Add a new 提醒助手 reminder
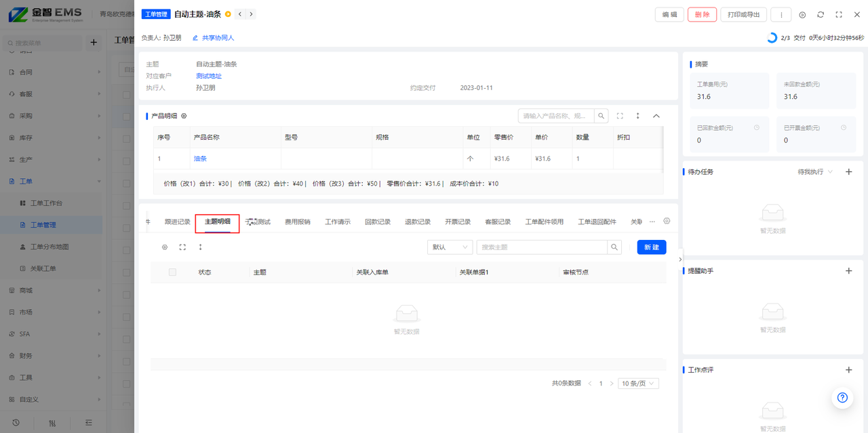 pyautogui.click(x=848, y=271)
